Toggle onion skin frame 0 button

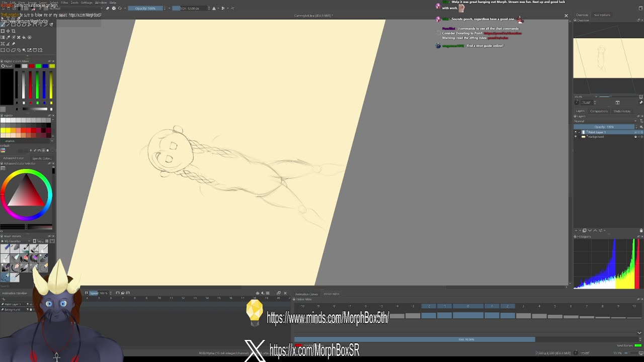pos(468,306)
